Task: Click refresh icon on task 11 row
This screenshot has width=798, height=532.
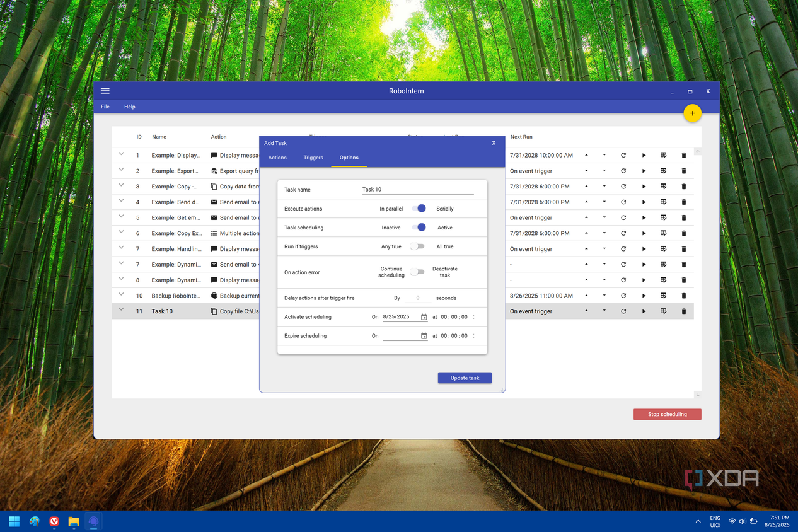Action: pyautogui.click(x=623, y=311)
